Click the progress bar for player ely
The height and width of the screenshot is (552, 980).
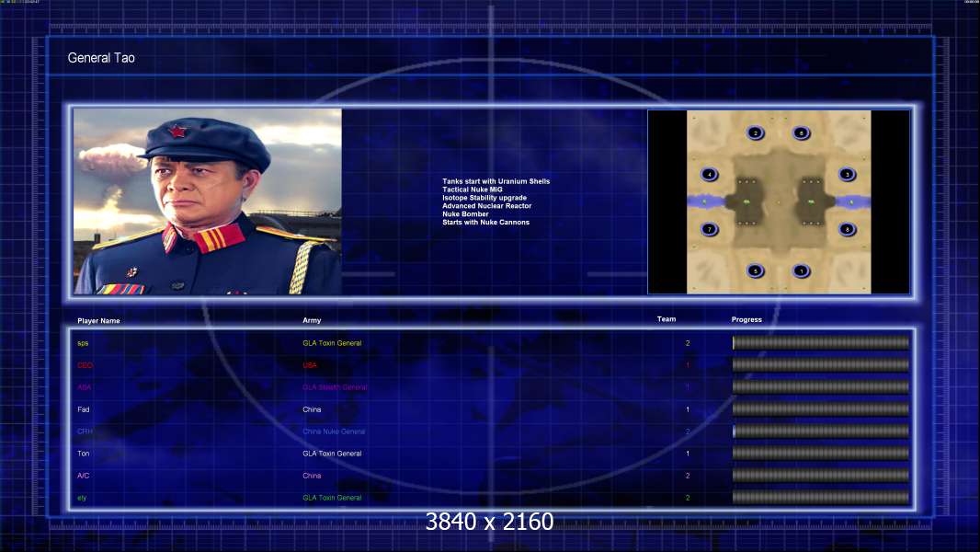click(x=821, y=497)
